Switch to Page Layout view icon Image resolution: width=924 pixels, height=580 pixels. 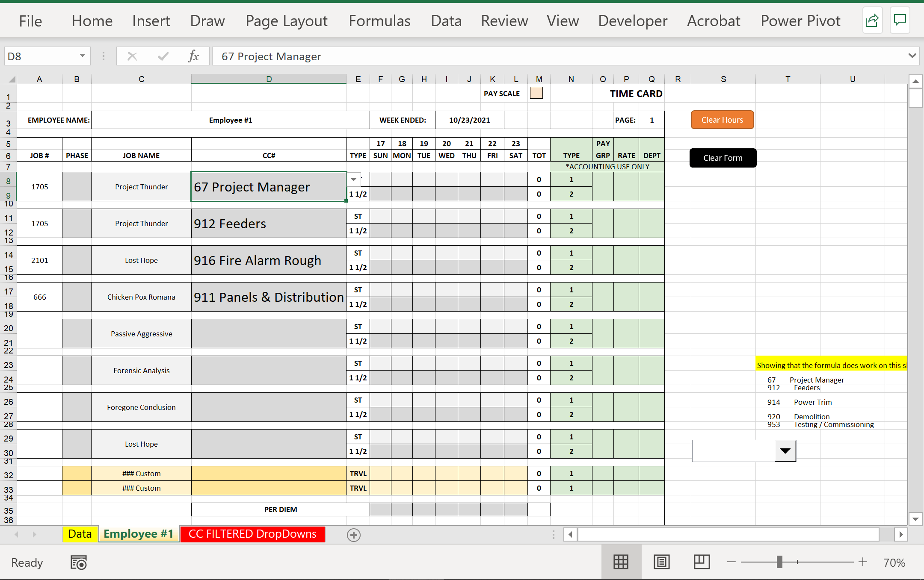point(661,562)
